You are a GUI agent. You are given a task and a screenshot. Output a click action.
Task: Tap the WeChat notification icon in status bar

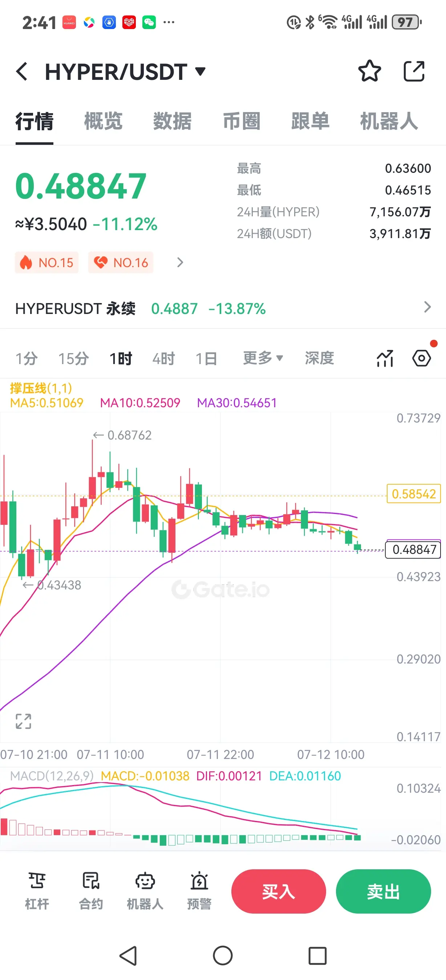click(149, 23)
